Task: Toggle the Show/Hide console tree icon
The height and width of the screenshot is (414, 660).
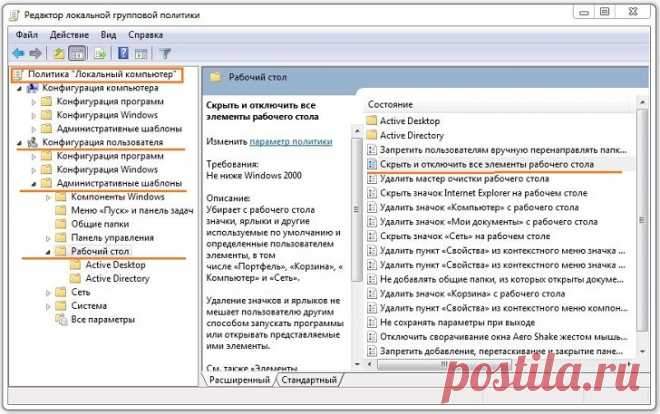Action: point(77,53)
